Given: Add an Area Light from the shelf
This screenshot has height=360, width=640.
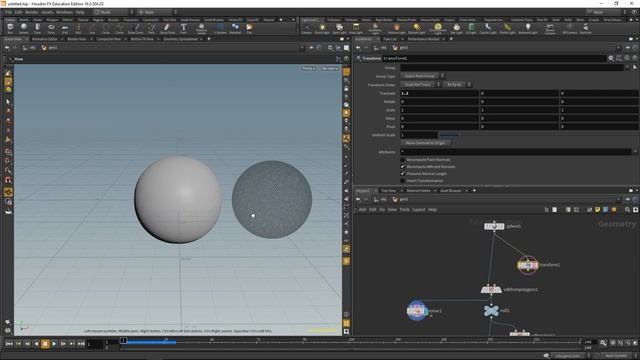Looking at the screenshot, I should coord(356,28).
